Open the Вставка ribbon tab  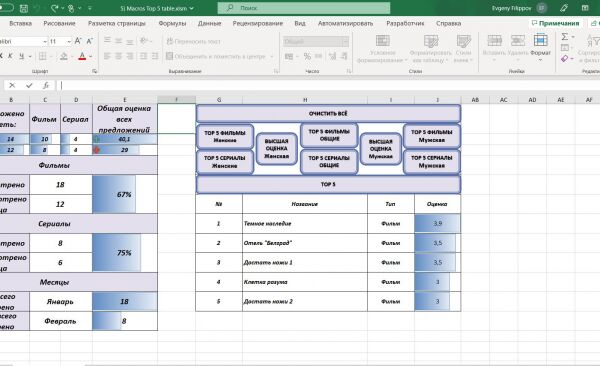tap(20, 23)
